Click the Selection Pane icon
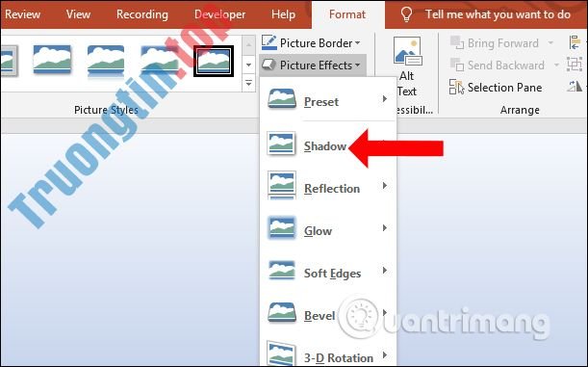588x367 pixels. click(456, 87)
